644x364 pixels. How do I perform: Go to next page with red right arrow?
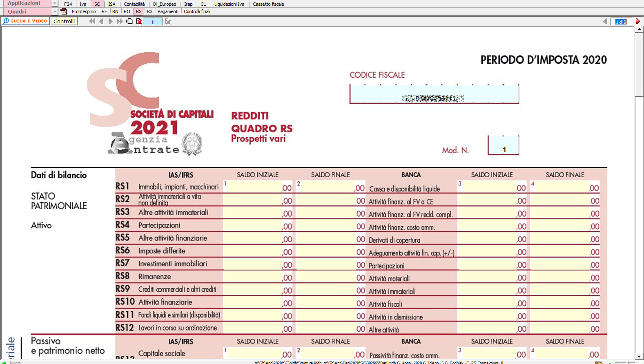pyautogui.click(x=637, y=21)
